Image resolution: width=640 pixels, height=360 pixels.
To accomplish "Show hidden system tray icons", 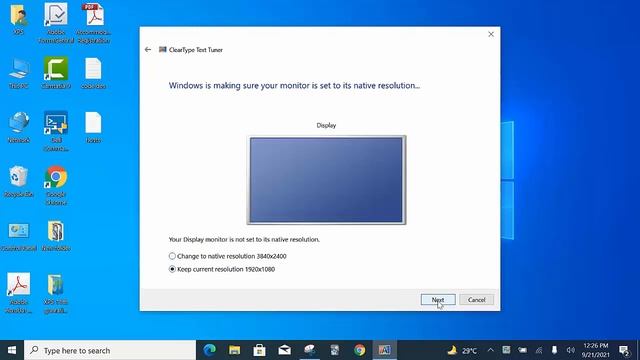I will (491, 350).
